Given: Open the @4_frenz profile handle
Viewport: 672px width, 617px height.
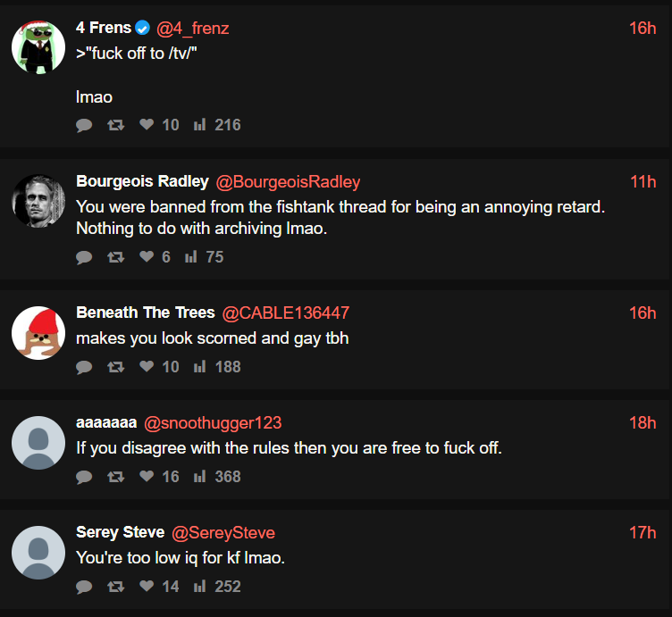Looking at the screenshot, I should tap(193, 29).
